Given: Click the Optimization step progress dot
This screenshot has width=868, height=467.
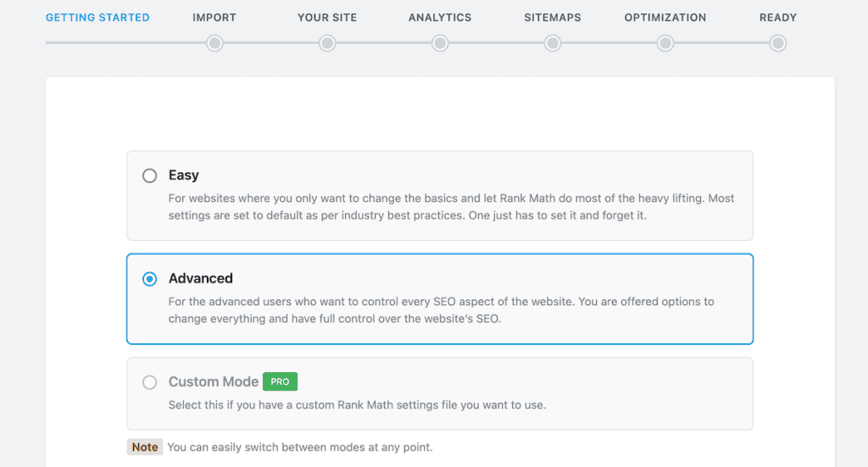Looking at the screenshot, I should coord(665,43).
